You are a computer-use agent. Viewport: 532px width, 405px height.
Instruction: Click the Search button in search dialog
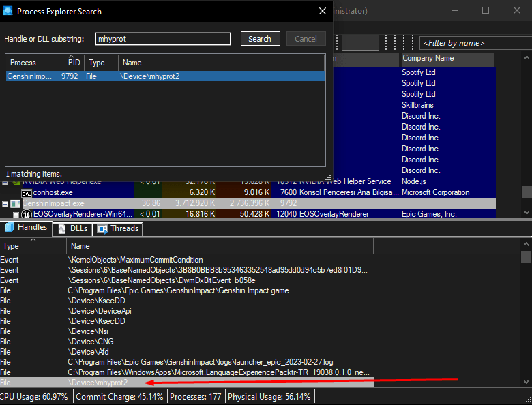point(261,39)
